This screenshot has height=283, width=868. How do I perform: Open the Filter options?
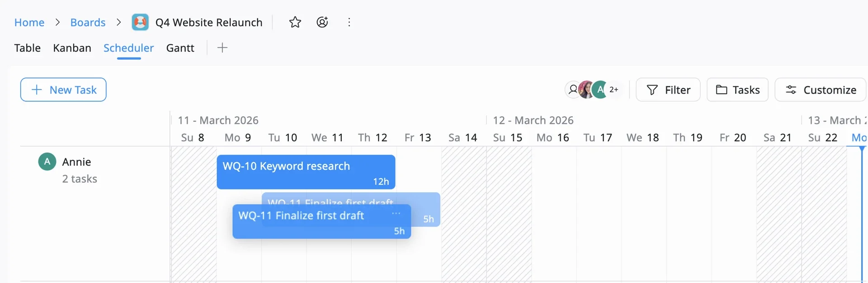pyautogui.click(x=668, y=90)
